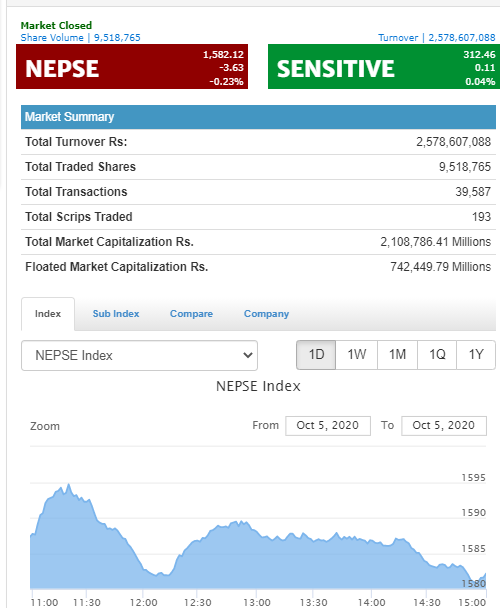Click the Market Summary header bar

pos(258,117)
